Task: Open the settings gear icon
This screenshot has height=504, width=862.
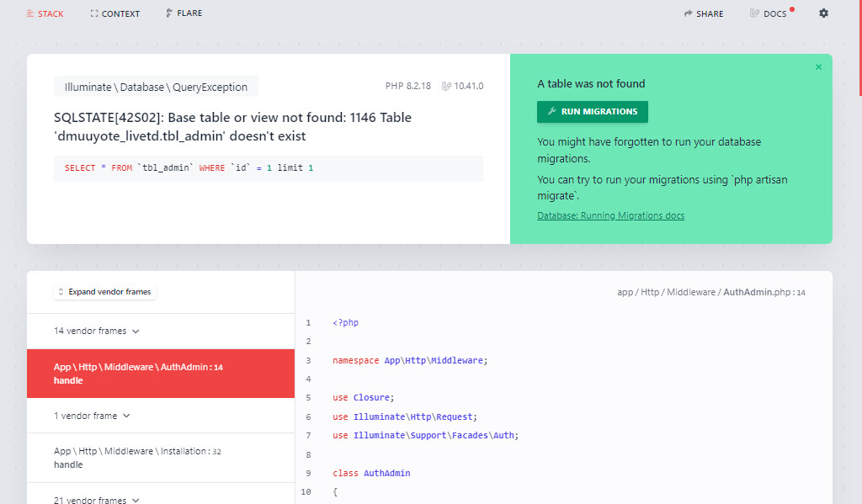Action: 823,13
